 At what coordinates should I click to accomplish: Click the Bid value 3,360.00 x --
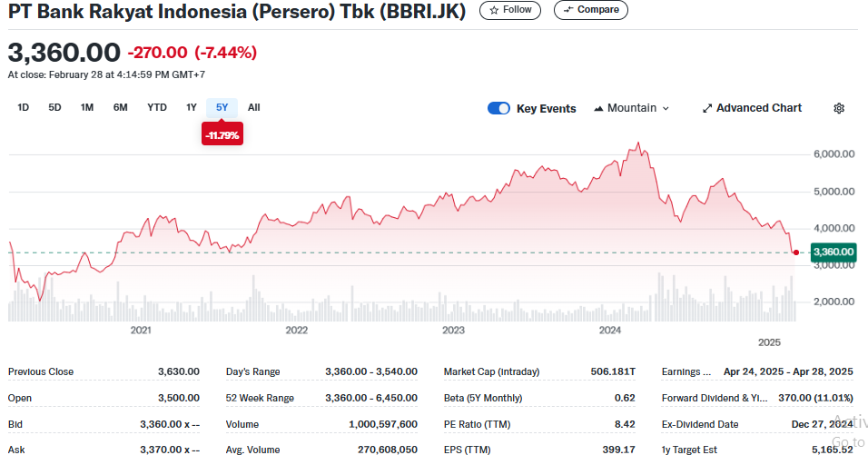170,424
